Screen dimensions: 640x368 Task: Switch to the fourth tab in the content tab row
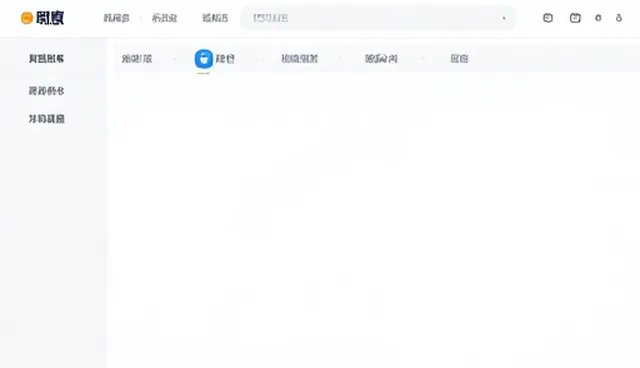[x=381, y=59]
